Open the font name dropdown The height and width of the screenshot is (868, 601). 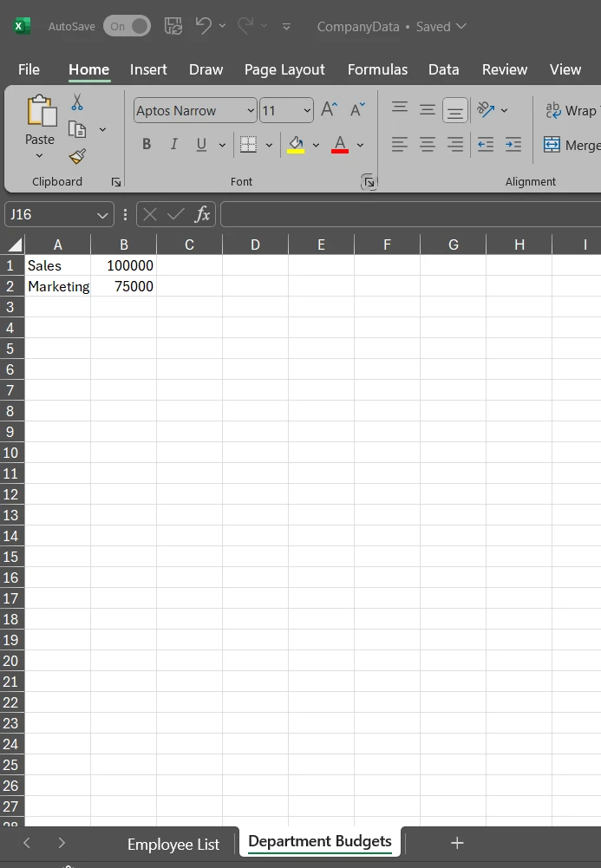[252, 111]
